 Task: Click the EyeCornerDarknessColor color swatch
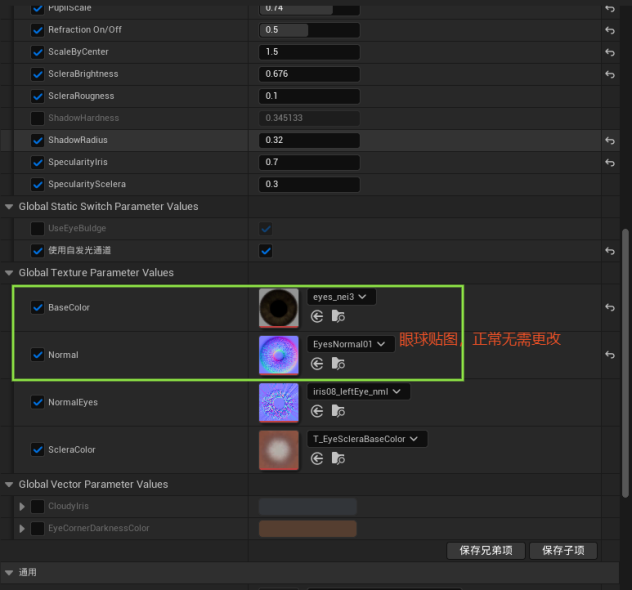(307, 528)
